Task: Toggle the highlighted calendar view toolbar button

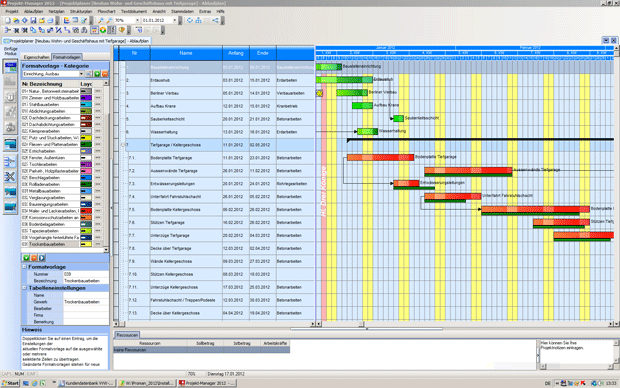Action: pos(94,30)
